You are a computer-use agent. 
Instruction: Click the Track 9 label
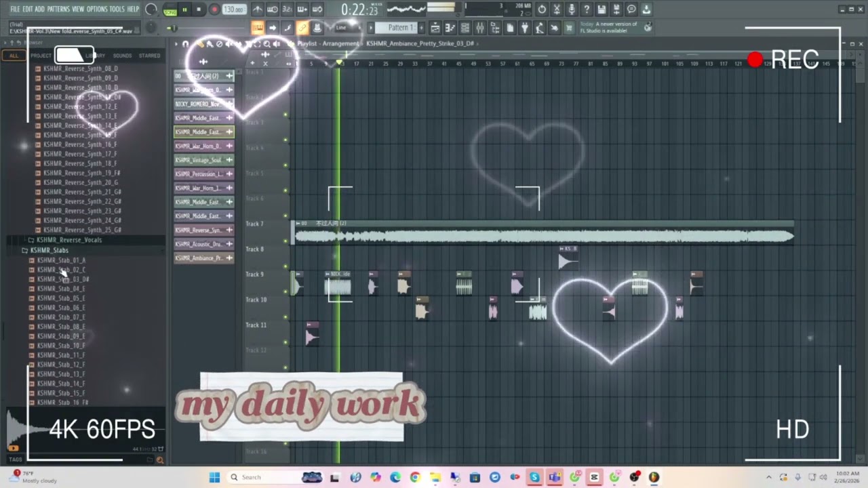click(254, 274)
